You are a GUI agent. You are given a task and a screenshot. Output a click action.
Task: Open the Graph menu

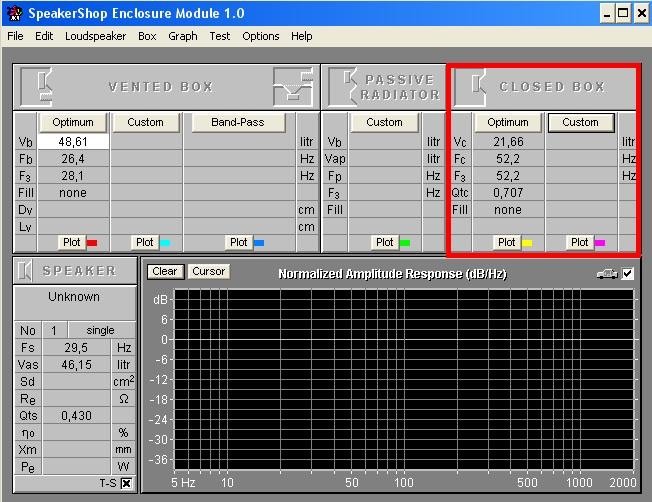[183, 36]
